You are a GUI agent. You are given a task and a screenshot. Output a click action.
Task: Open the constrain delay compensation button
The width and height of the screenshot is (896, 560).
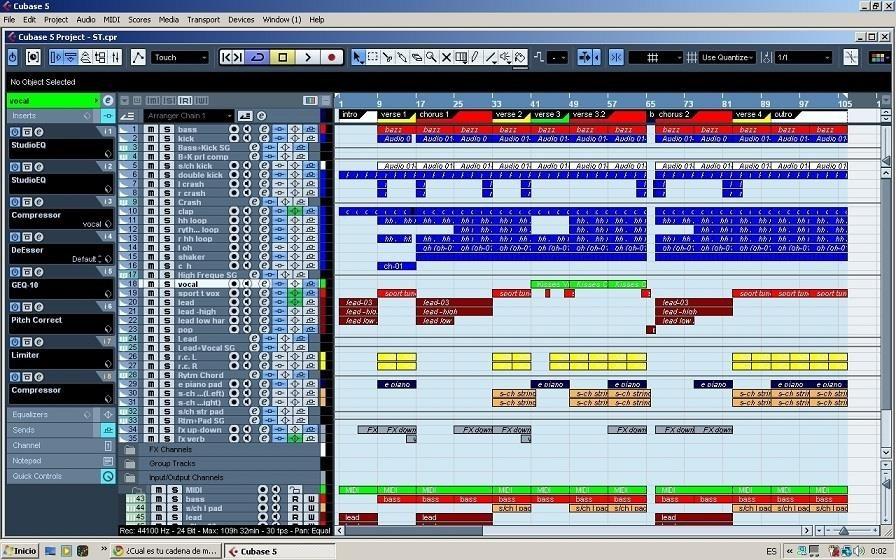pyautogui.click(x=33, y=57)
